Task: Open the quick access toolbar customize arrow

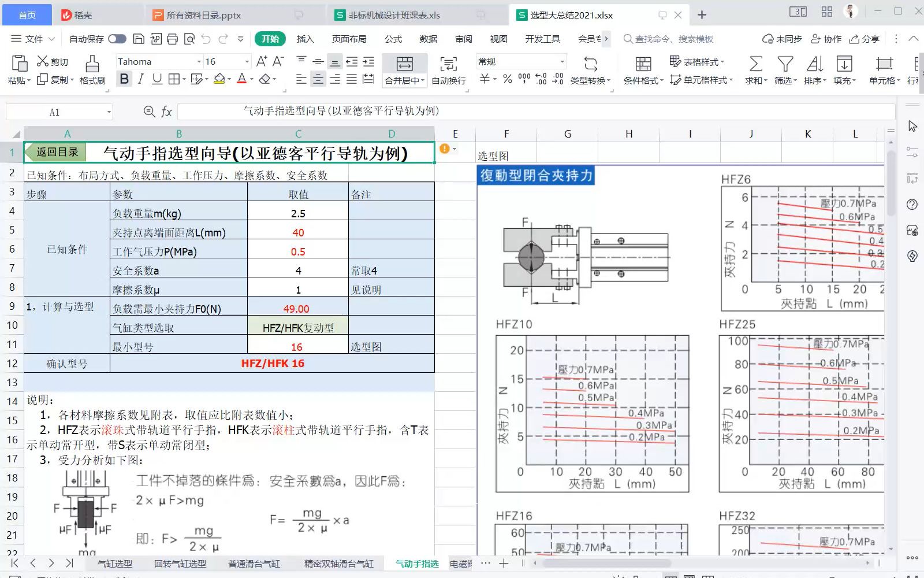Action: pyautogui.click(x=240, y=39)
